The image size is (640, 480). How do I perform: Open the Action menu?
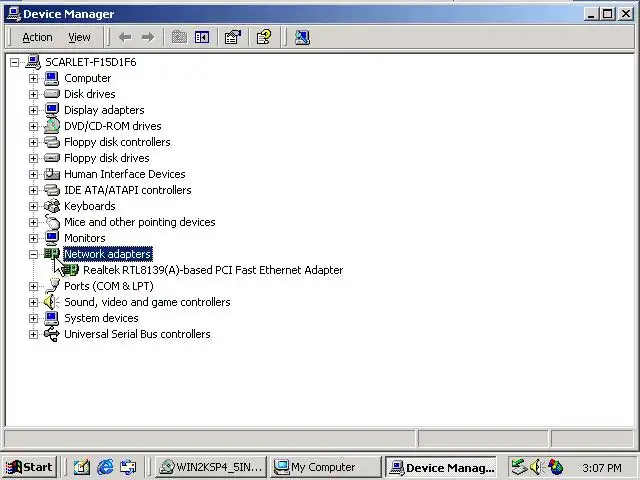click(37, 38)
